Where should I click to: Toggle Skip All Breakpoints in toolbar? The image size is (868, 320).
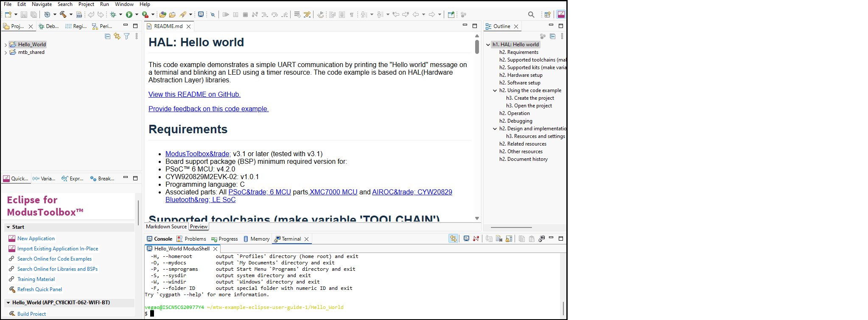point(213,15)
